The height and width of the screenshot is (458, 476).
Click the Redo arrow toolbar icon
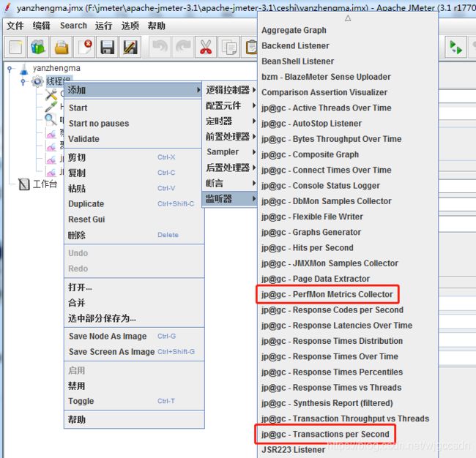click(183, 48)
